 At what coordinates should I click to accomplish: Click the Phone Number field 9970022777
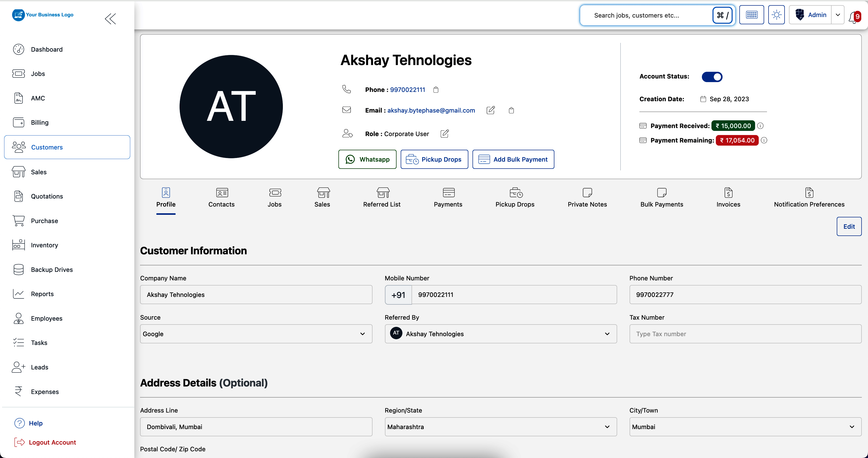(745, 295)
